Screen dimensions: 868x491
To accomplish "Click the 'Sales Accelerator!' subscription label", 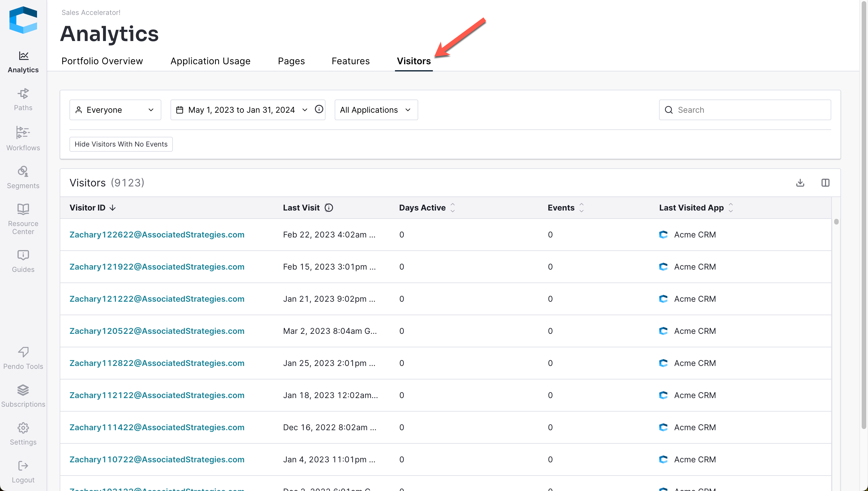I will (x=91, y=13).
